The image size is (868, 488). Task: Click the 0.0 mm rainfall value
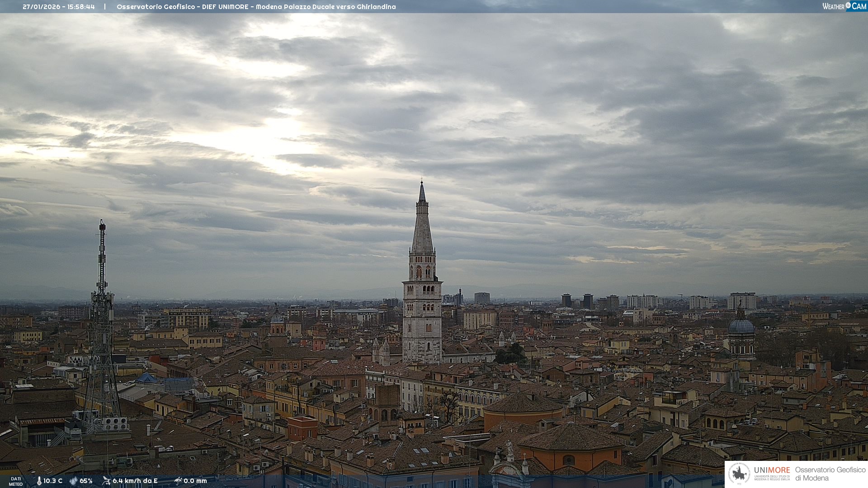pos(195,481)
